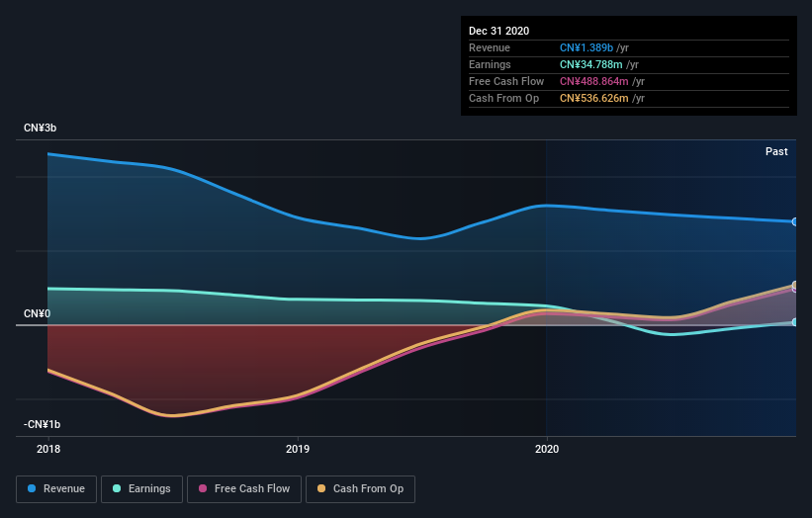Click the Earnings end-point marker on chart
The image size is (812, 518).
click(795, 322)
